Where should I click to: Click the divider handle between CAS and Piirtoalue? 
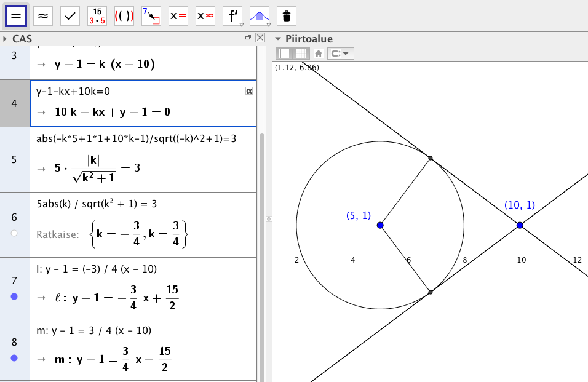[x=269, y=219]
